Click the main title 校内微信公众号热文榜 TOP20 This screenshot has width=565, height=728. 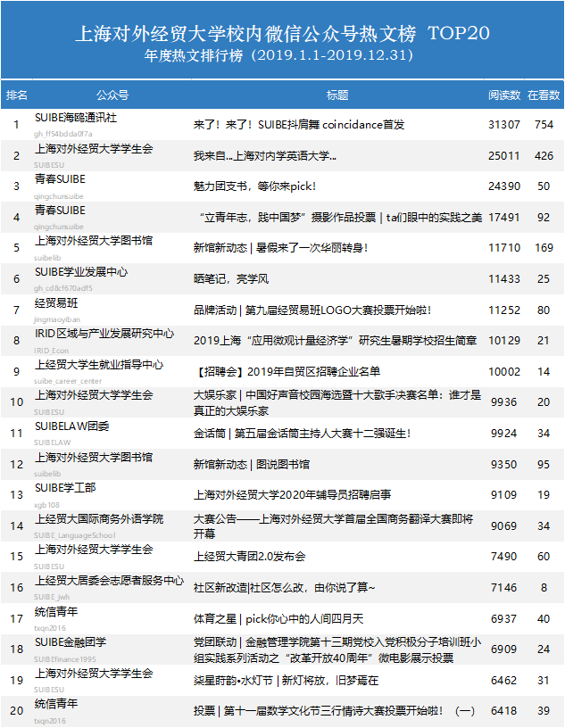(x=281, y=36)
